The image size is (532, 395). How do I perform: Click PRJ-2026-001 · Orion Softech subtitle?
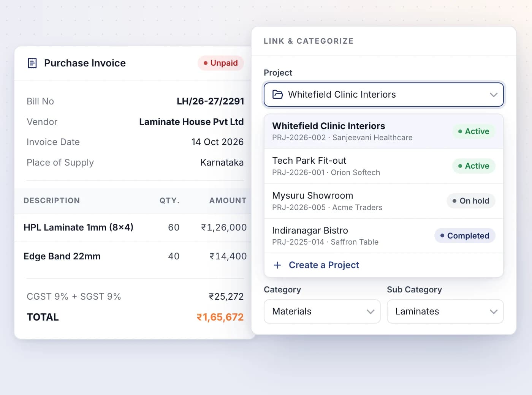tap(326, 172)
